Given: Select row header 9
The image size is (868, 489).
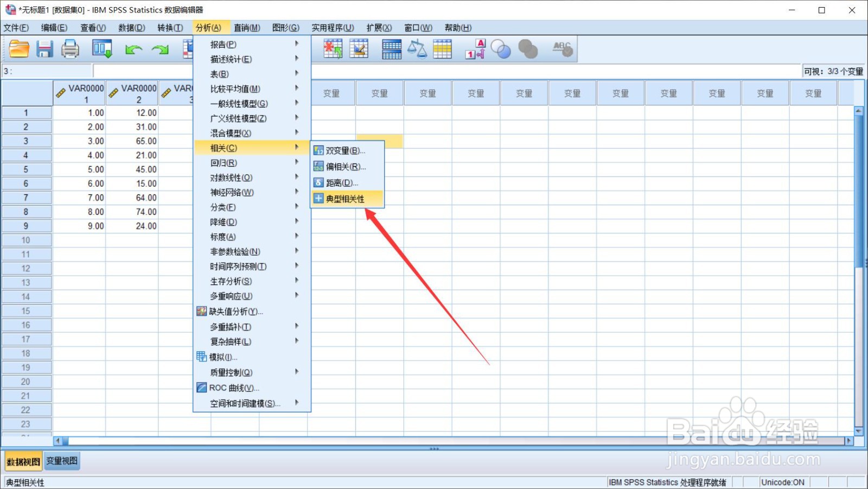Looking at the screenshot, I should pyautogui.click(x=26, y=226).
